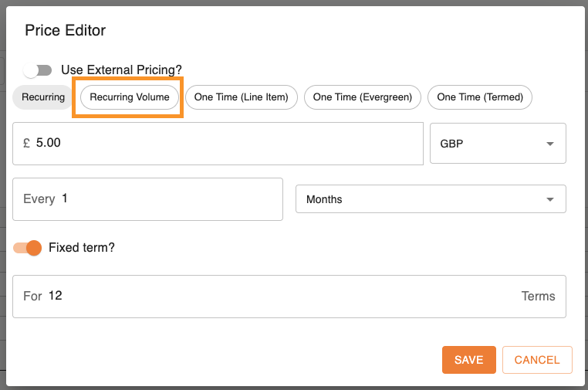Click the currency dropdown arrow
This screenshot has width=588, height=390.
550,144
